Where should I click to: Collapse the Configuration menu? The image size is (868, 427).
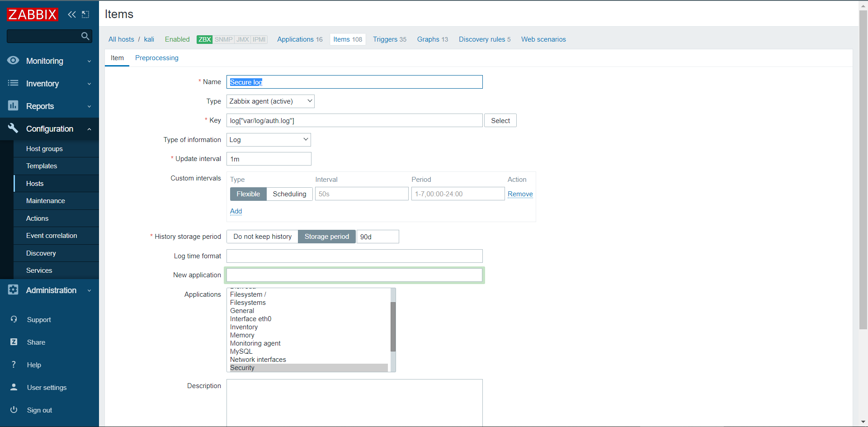click(49, 129)
